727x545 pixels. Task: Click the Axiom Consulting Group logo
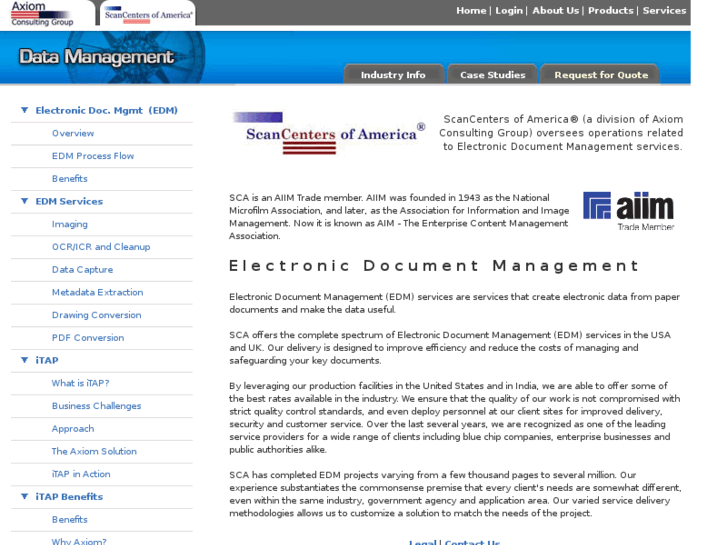pyautogui.click(x=42, y=13)
